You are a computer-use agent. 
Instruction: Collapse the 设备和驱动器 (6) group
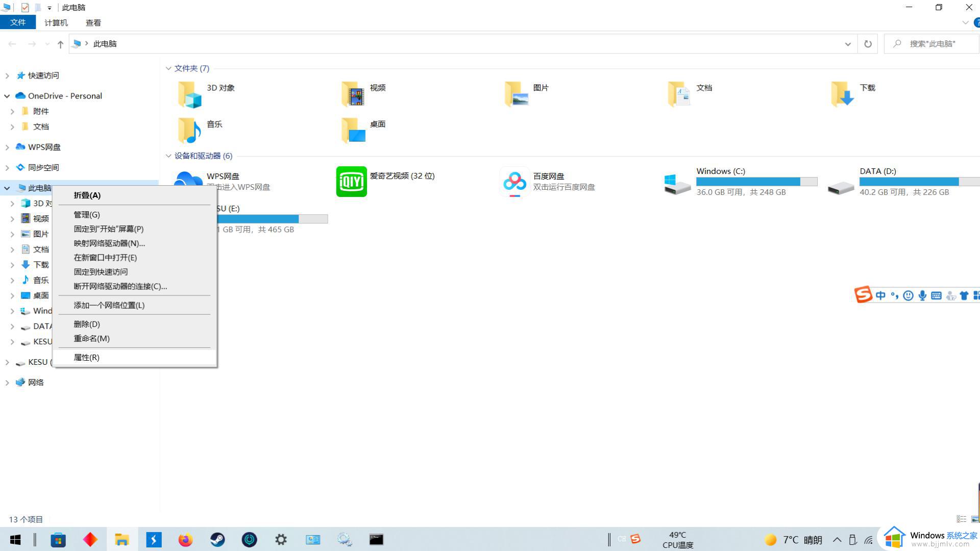click(x=168, y=156)
